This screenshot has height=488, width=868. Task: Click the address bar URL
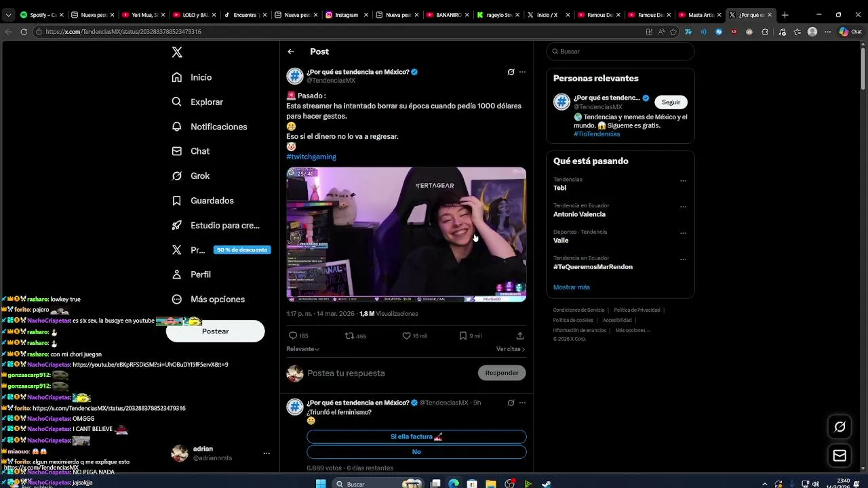click(123, 31)
